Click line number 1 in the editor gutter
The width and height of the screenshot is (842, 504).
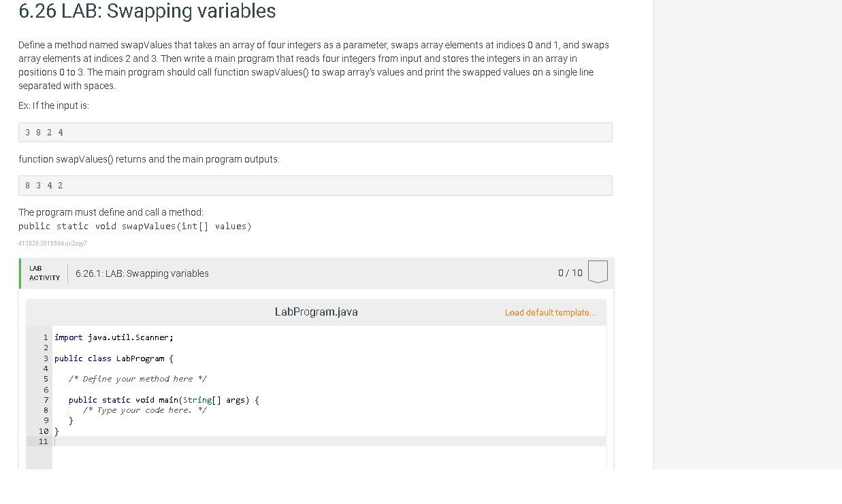46,337
